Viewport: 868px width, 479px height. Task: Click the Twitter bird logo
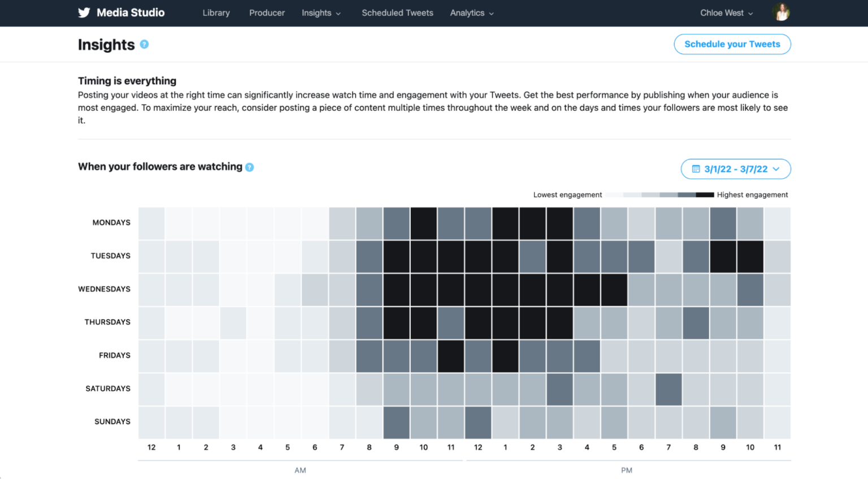pos(83,12)
